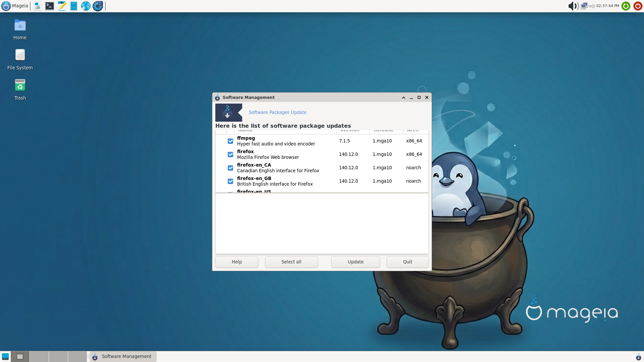The width and height of the screenshot is (644, 362).
Task: Click the Select all button
Action: [291, 262]
